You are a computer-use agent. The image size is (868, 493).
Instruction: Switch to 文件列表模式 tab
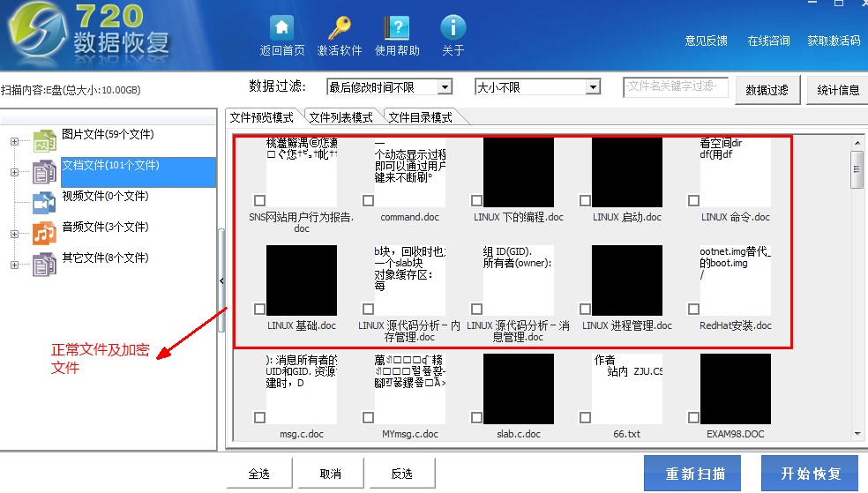point(341,117)
